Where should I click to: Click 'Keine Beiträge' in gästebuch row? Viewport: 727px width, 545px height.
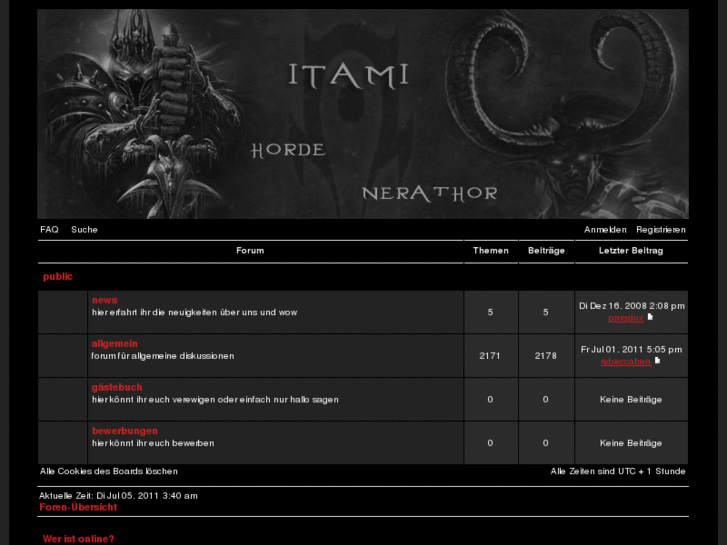coord(631,400)
